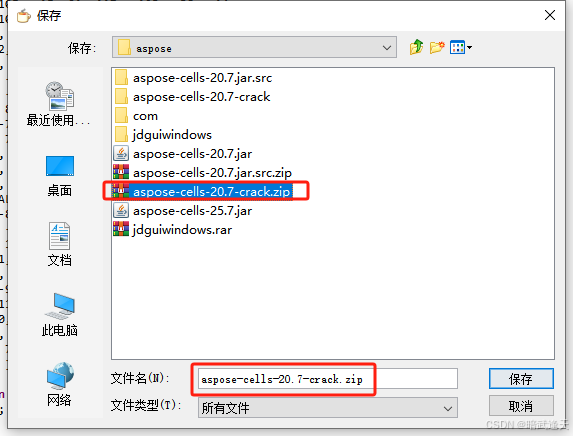Open the Recently Used (最近使用) shortcut
Screen dimensions: 573x436
pyautogui.click(x=58, y=104)
